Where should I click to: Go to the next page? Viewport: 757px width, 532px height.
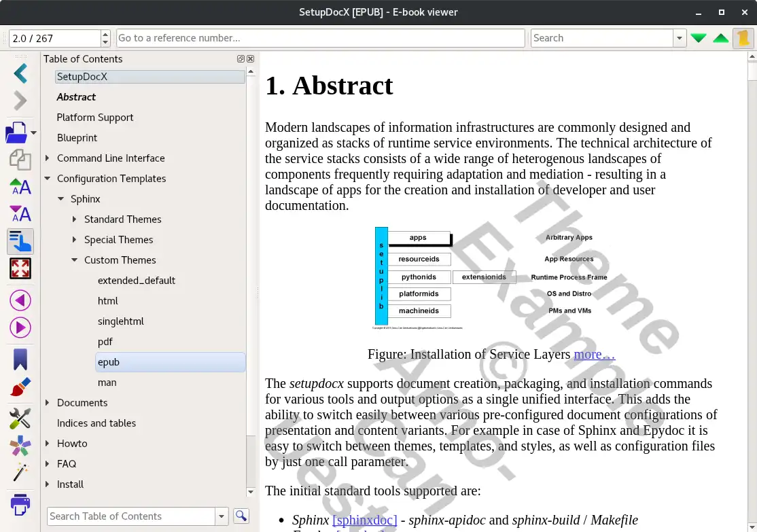20,327
